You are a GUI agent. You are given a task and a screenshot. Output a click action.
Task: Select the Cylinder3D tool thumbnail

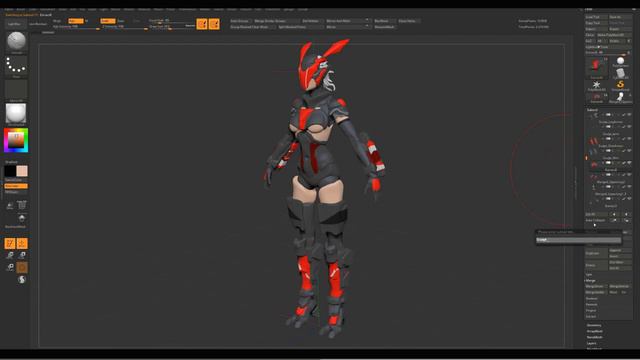tap(620, 73)
